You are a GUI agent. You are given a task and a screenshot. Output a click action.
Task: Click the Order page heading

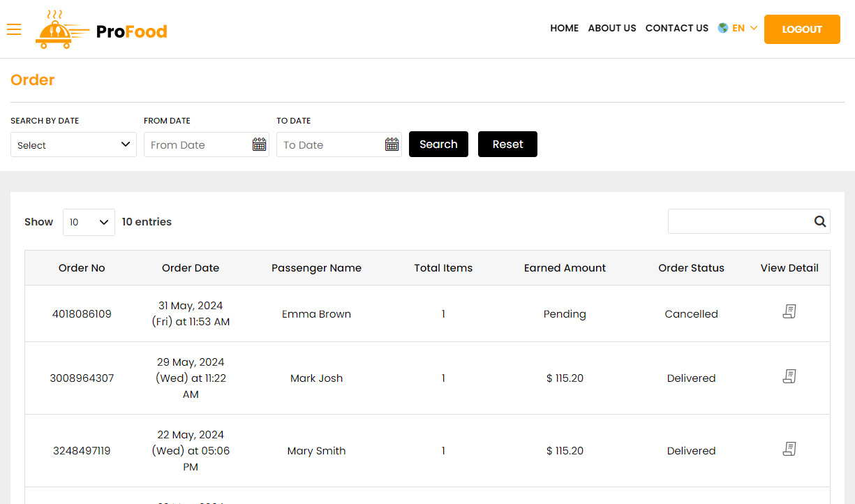click(x=33, y=80)
